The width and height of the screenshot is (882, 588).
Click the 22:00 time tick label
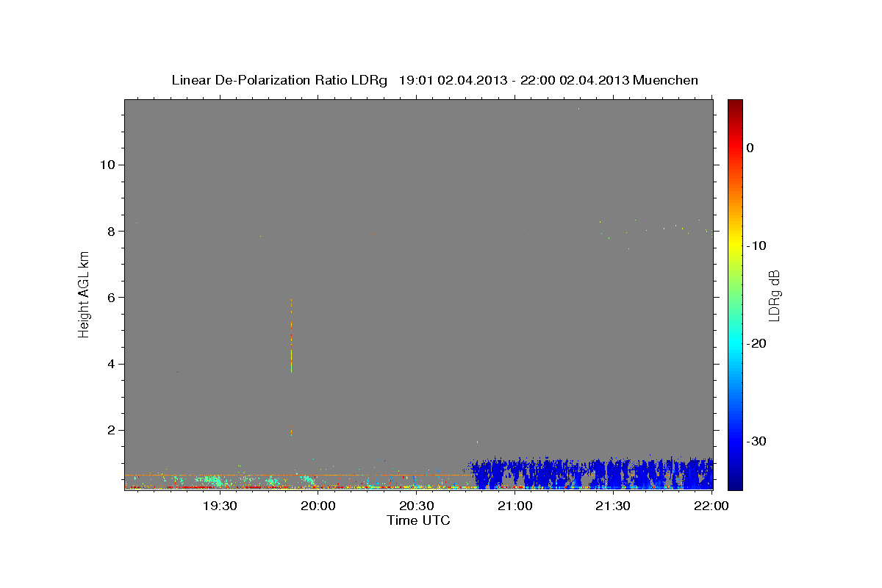[x=711, y=506]
